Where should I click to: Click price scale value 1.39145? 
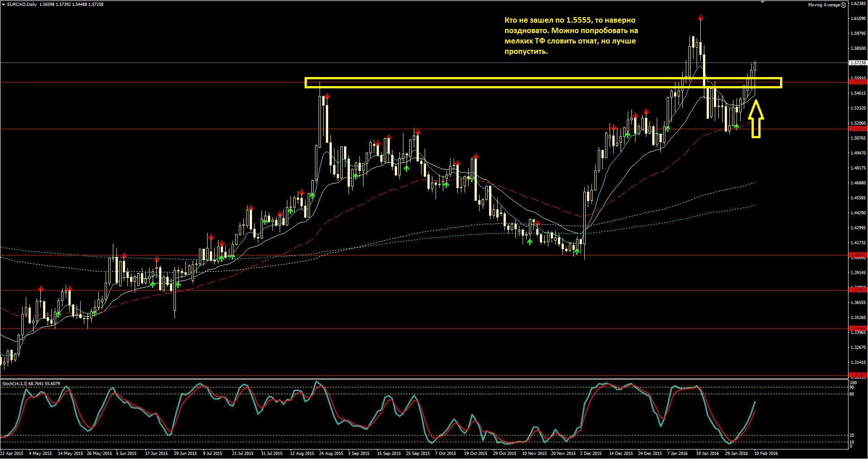[859, 273]
